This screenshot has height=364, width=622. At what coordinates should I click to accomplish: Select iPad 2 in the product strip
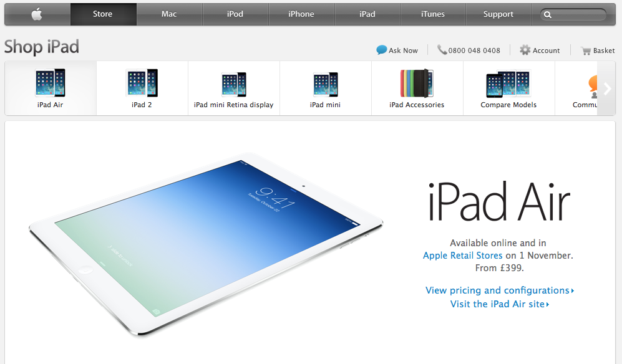pos(142,89)
